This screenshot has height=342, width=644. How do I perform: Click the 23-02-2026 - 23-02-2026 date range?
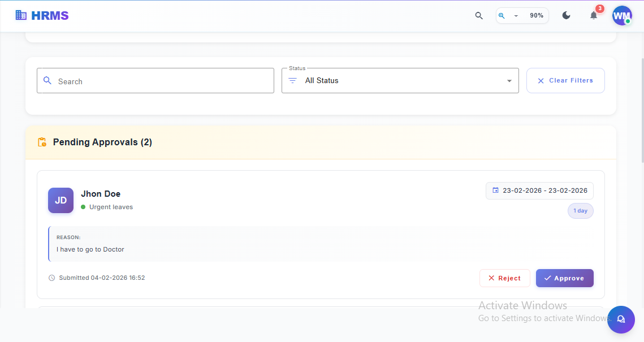click(x=545, y=191)
